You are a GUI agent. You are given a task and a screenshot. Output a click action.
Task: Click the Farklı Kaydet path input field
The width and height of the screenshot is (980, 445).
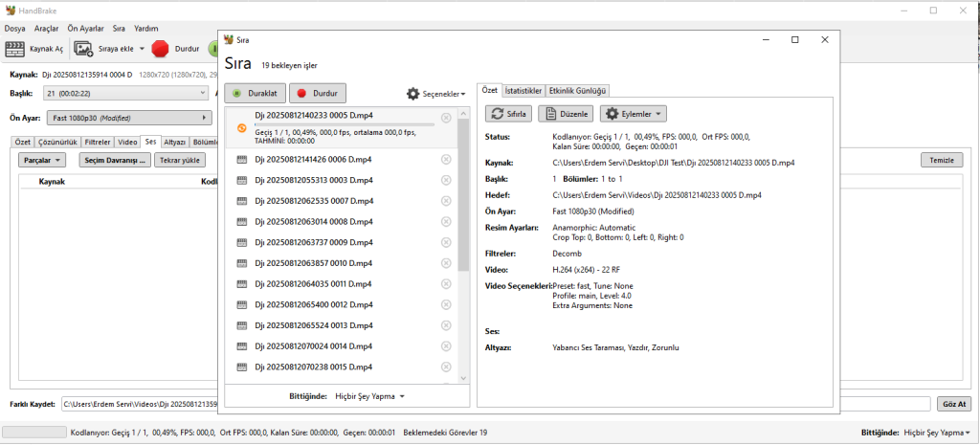point(497,404)
